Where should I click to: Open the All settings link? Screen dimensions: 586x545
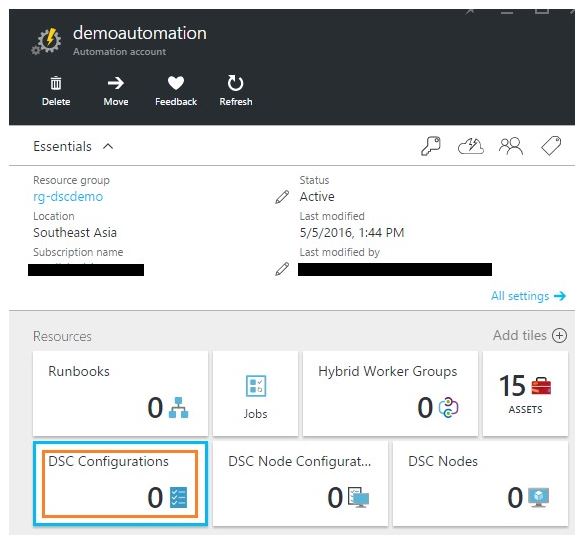[x=520, y=296]
